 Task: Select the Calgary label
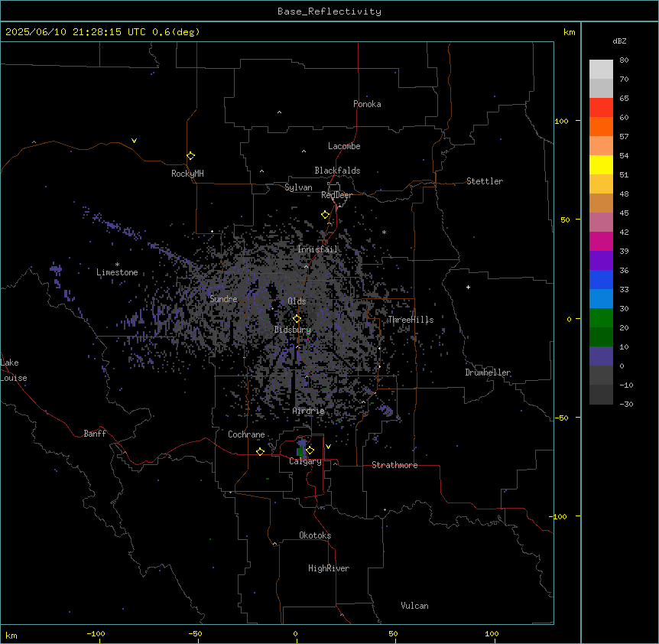305,461
